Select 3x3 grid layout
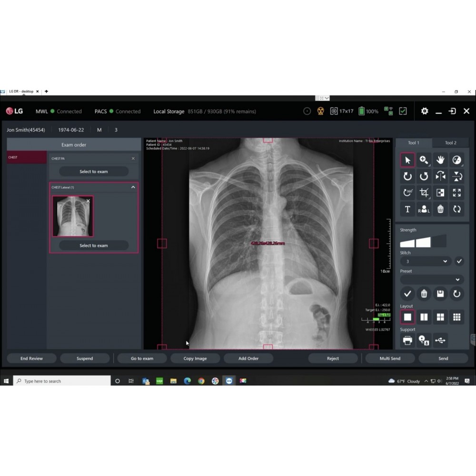This screenshot has width=476, height=476. tap(456, 317)
